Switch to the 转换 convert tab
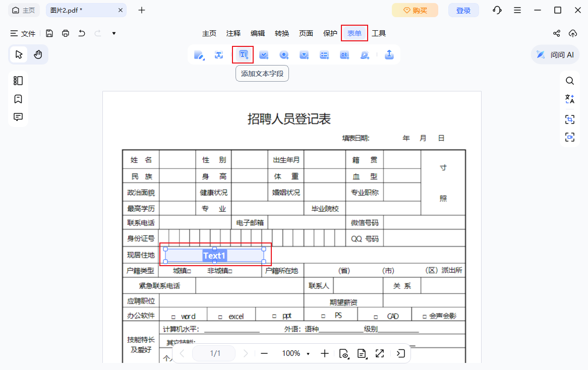The image size is (588, 370). pos(281,33)
